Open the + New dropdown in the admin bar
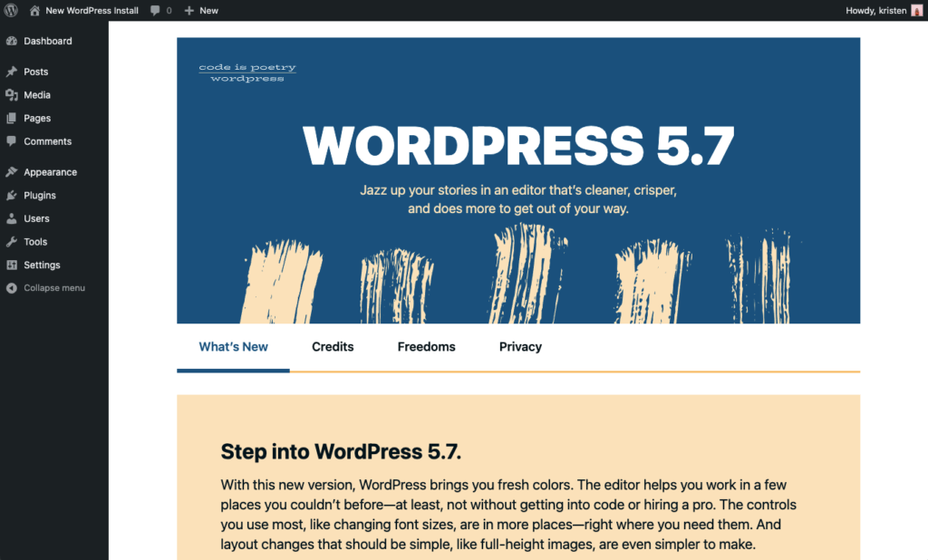The image size is (928, 560). 201,10
